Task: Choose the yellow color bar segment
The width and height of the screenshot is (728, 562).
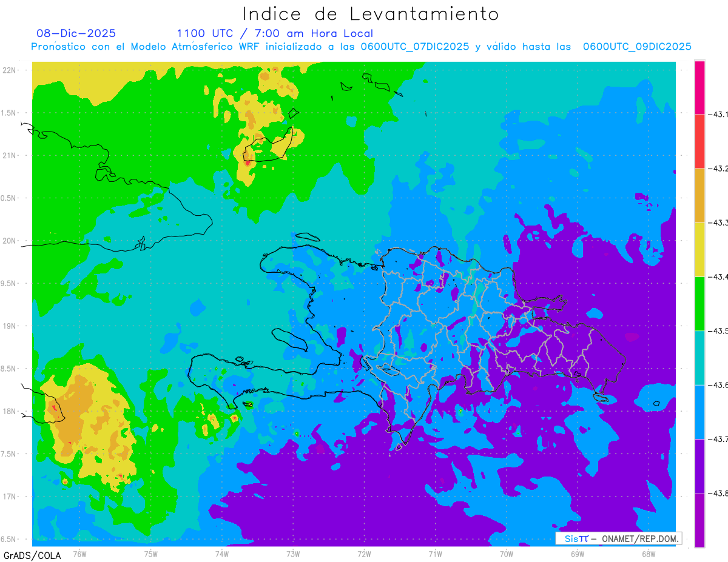Action: [699, 249]
